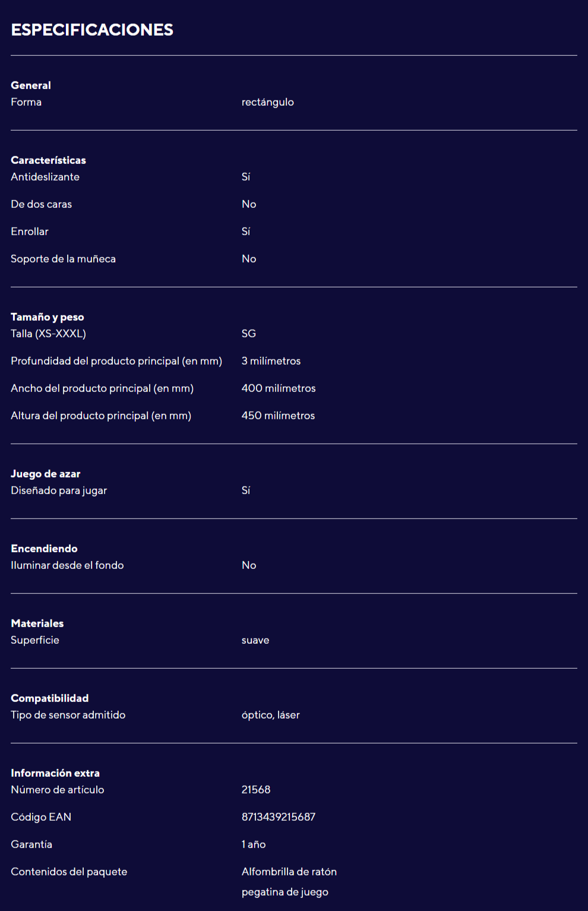Click the Características section heading

tap(48, 160)
